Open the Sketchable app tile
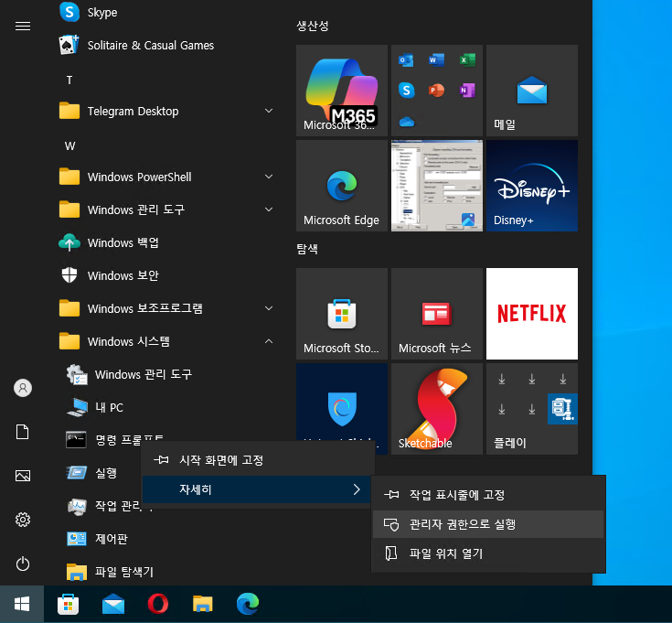 point(436,409)
